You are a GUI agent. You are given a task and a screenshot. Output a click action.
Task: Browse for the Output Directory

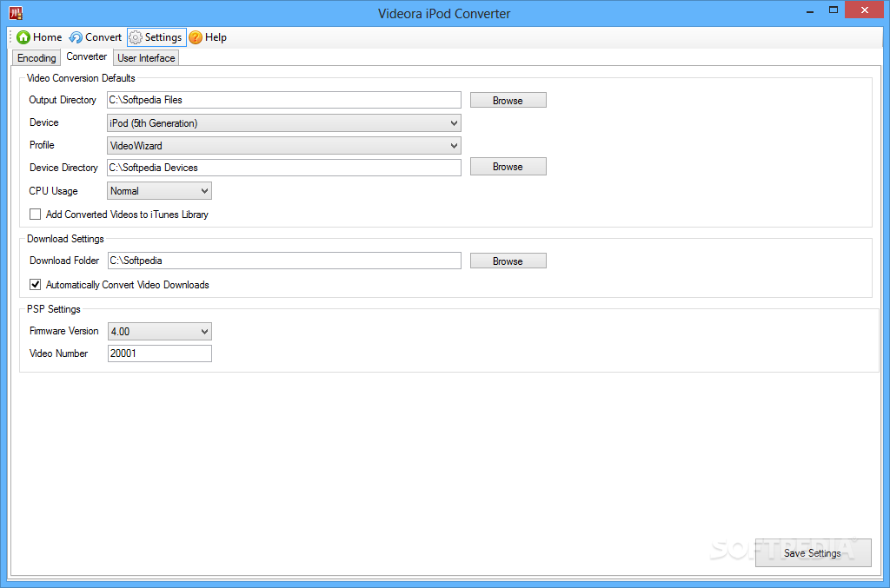pyautogui.click(x=508, y=101)
